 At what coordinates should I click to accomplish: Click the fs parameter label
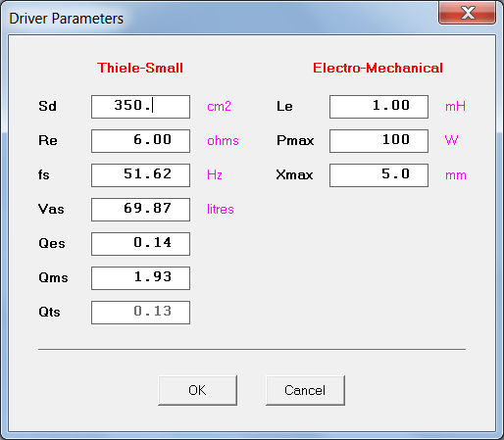(44, 175)
